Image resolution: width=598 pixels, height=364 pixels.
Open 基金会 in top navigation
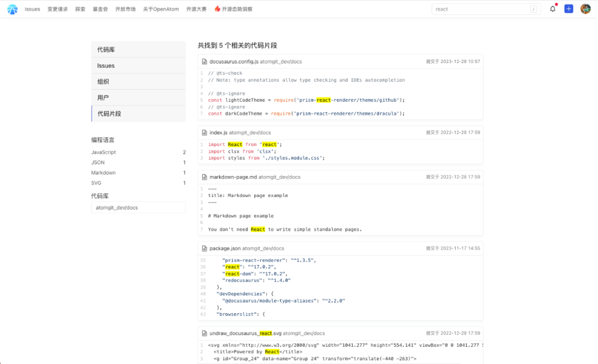100,9
